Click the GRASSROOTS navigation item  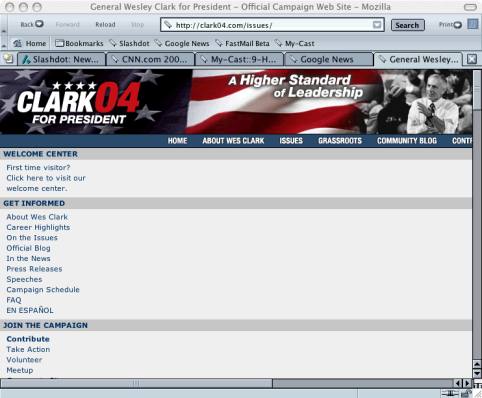340,141
